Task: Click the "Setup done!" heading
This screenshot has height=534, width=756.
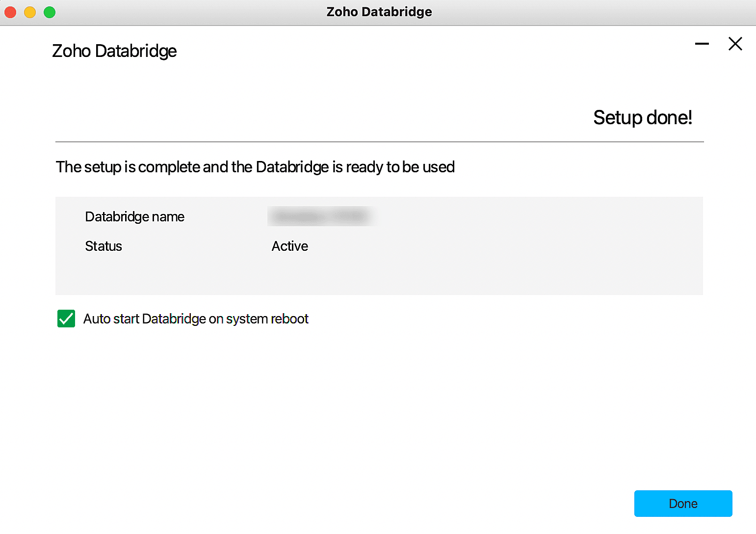Action: [642, 118]
